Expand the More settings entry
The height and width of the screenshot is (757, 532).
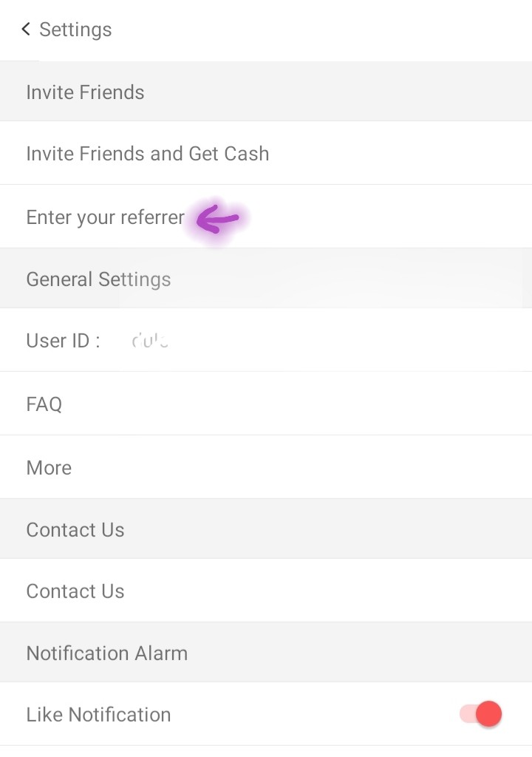click(49, 468)
